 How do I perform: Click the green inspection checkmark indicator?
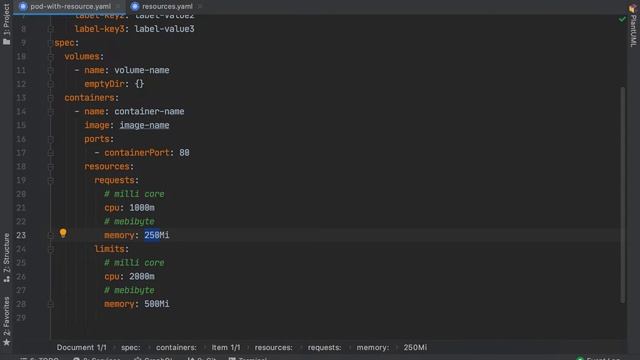[622, 19]
